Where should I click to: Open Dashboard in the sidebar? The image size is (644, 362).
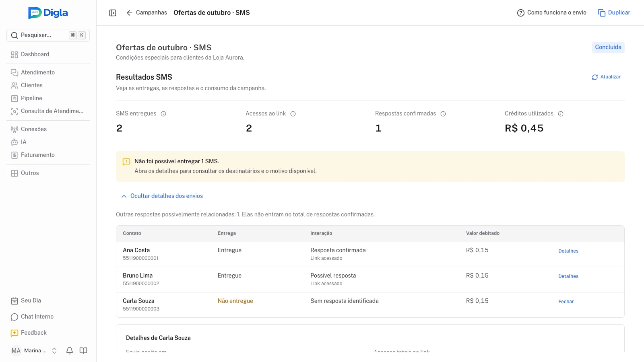(48, 54)
